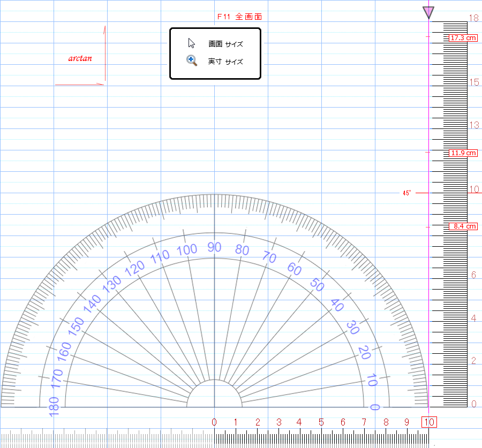Click the 0 degree label on protractor
482x448 pixels.
click(375, 407)
